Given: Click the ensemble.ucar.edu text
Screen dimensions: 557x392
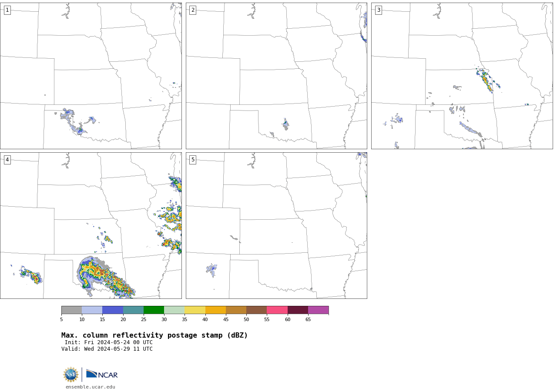Looking at the screenshot, I should [x=91, y=387].
